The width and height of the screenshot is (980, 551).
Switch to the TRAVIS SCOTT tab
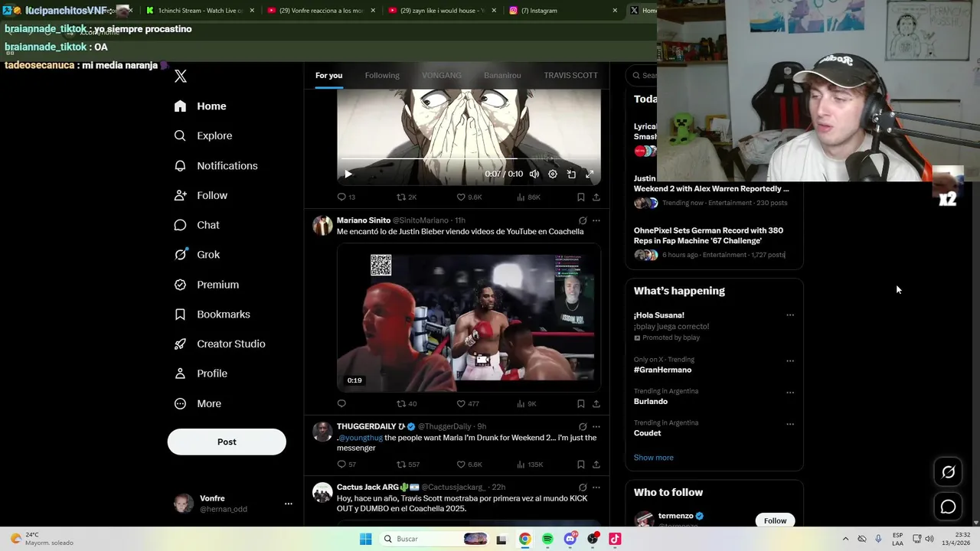(570, 75)
